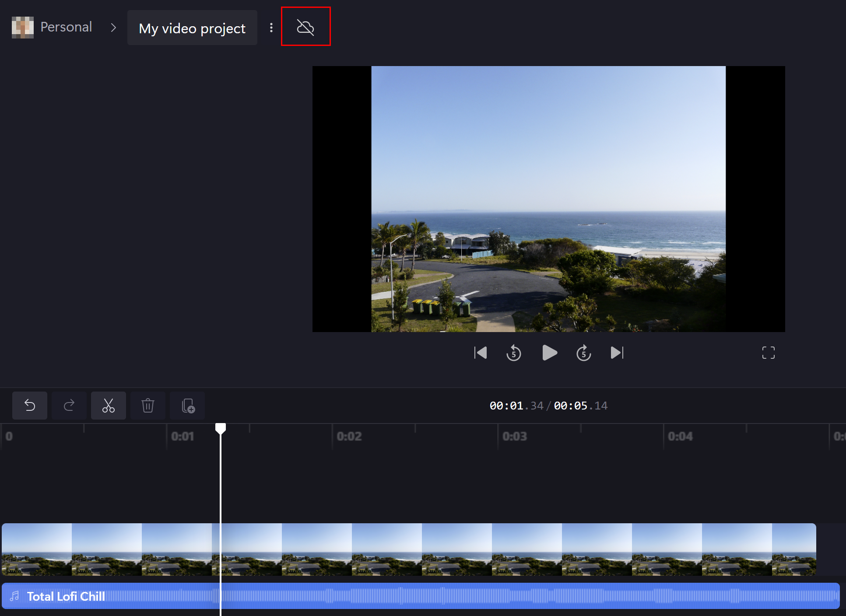The width and height of the screenshot is (846, 616).
Task: Click the timeline playhead handle
Action: tap(221, 428)
